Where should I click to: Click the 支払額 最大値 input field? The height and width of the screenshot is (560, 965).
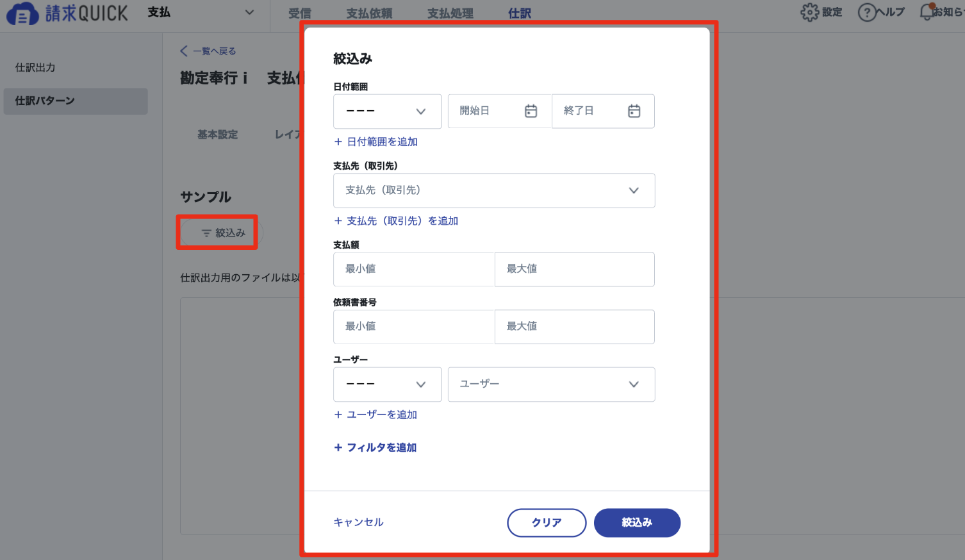click(x=575, y=269)
